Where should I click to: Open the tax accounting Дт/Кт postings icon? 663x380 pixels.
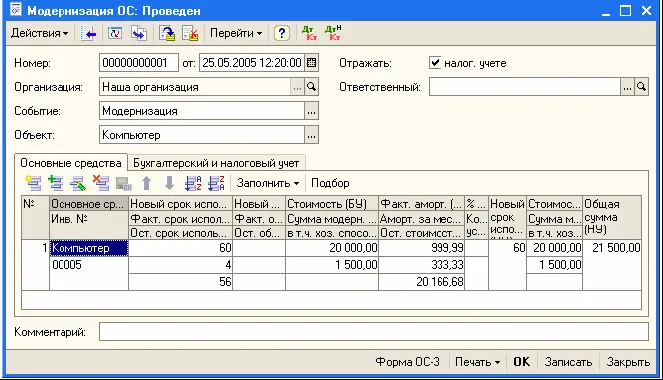[x=333, y=33]
